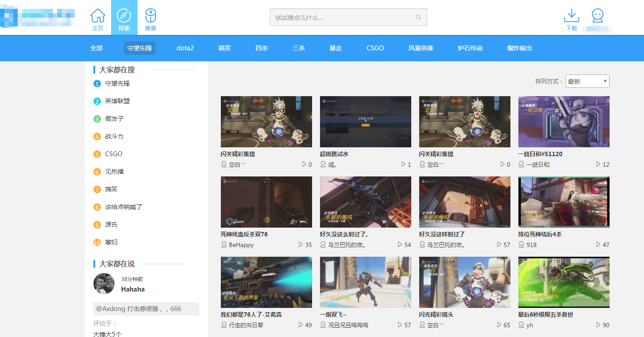Click author name 诚。
The height and width of the screenshot is (337, 644).
pos(333,165)
